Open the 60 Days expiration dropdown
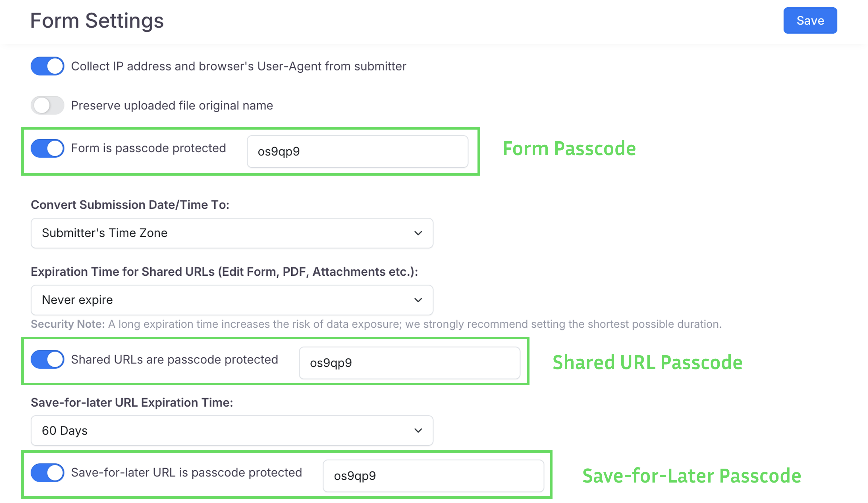This screenshot has height=503, width=868. coord(232,430)
